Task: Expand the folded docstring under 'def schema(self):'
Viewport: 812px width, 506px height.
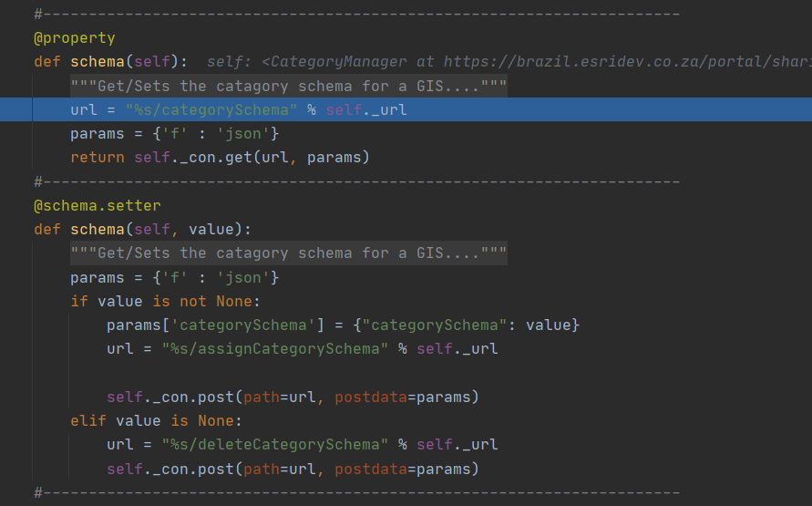Action: tap(289, 86)
